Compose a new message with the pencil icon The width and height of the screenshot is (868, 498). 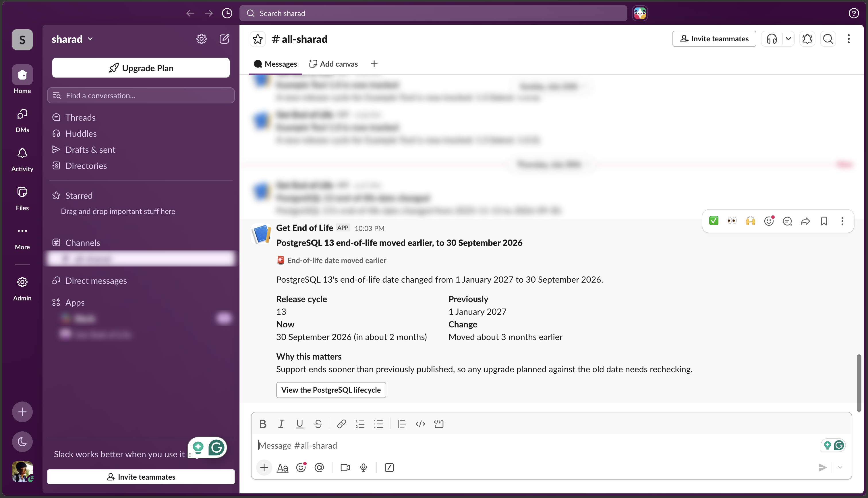point(224,39)
